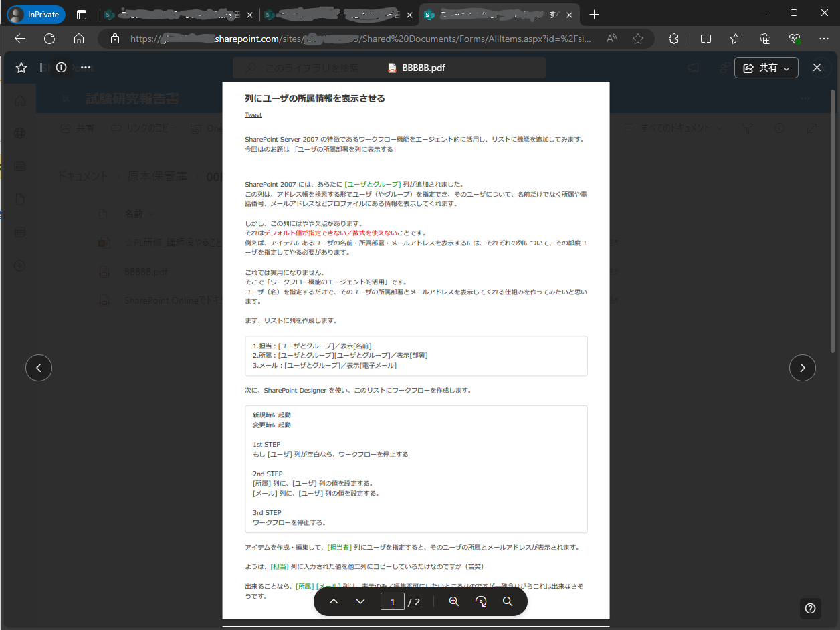Screen dimensions: 840x630
Task: Zoom into the PDF with the magnifier icon
Action: tap(454, 601)
